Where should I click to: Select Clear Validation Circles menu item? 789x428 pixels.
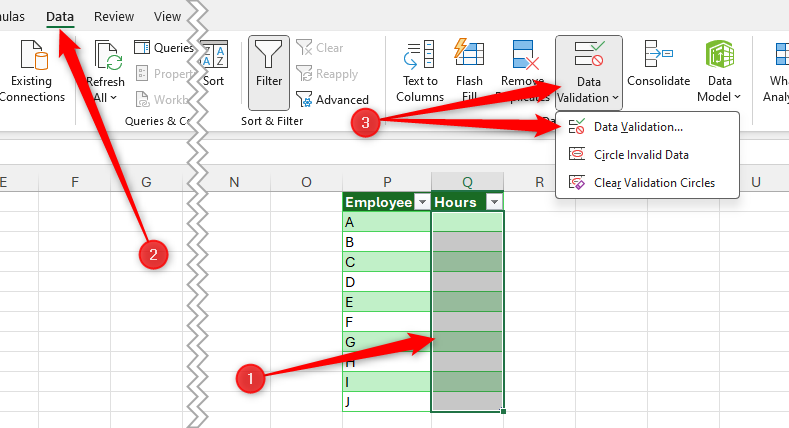(x=647, y=183)
